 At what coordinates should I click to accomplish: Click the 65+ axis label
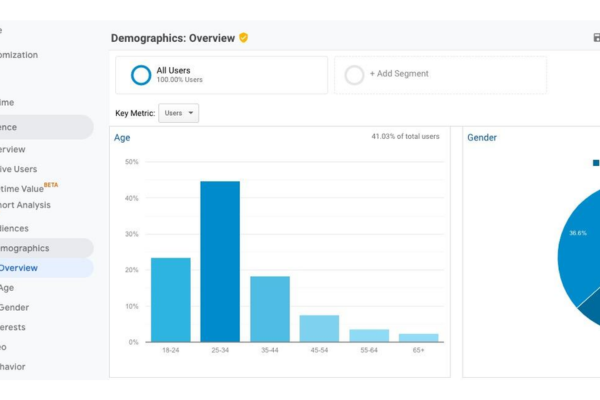click(419, 350)
